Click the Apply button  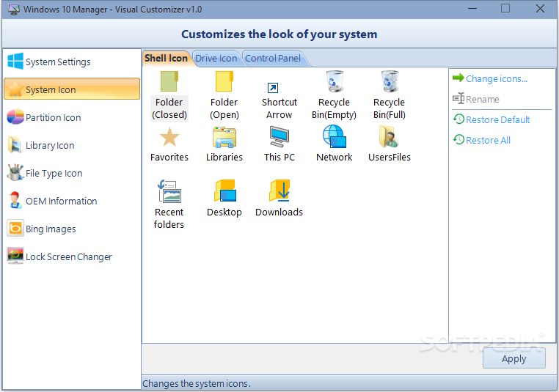(x=514, y=358)
